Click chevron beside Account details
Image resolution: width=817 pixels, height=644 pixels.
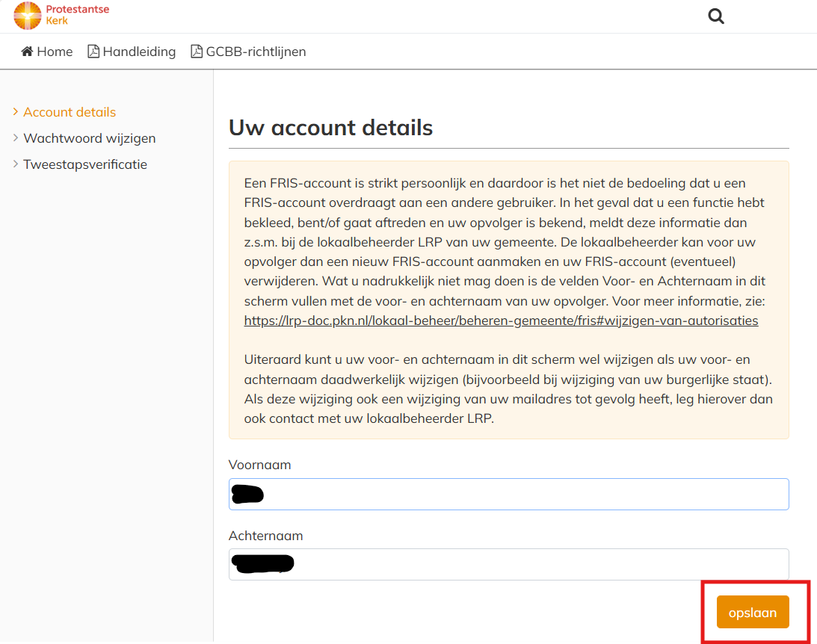click(x=16, y=111)
